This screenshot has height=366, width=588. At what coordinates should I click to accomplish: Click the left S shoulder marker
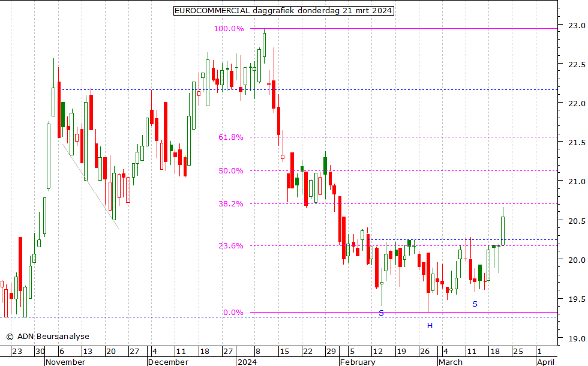tap(382, 313)
